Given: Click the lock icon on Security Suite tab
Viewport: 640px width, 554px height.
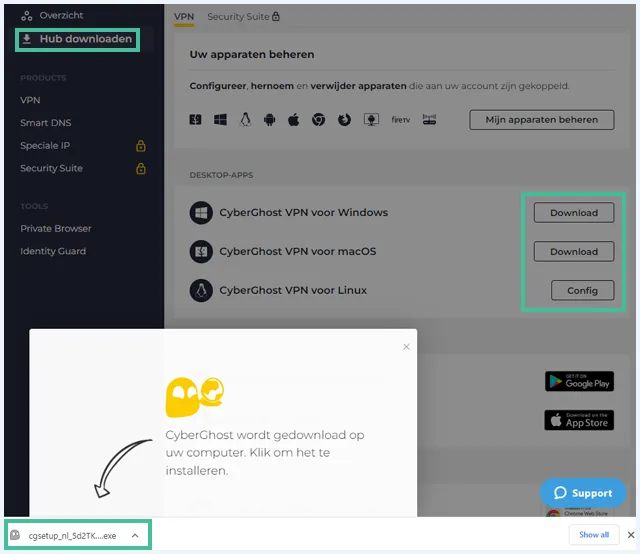Looking at the screenshot, I should pos(276,16).
